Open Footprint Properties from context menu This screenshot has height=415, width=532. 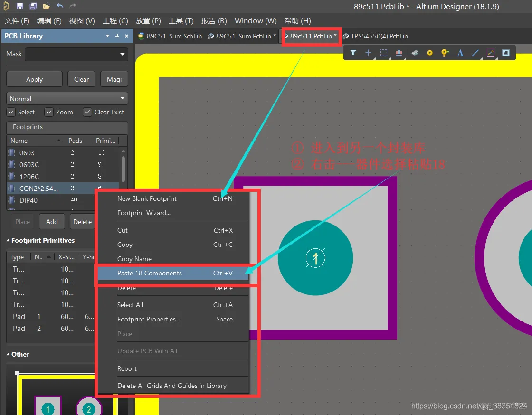click(x=173, y=319)
